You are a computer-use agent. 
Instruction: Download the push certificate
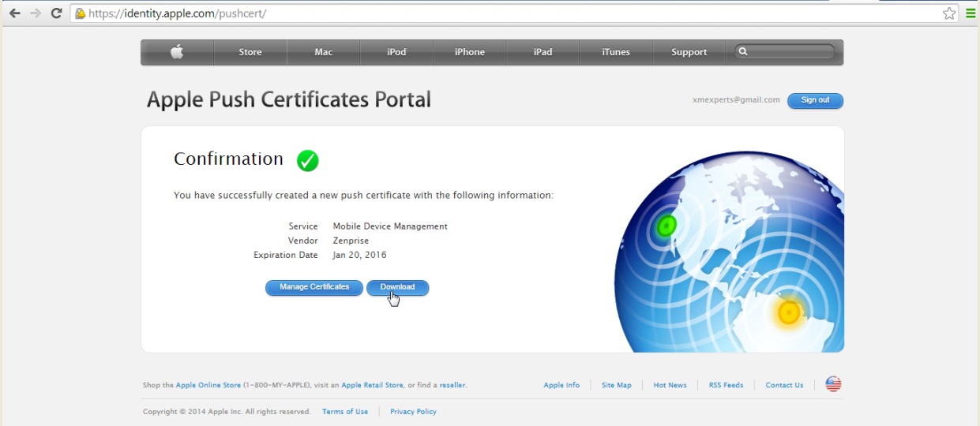coord(397,287)
